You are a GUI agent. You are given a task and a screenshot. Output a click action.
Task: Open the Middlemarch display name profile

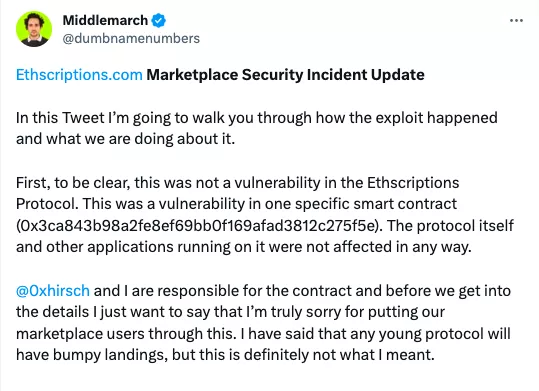coord(105,21)
